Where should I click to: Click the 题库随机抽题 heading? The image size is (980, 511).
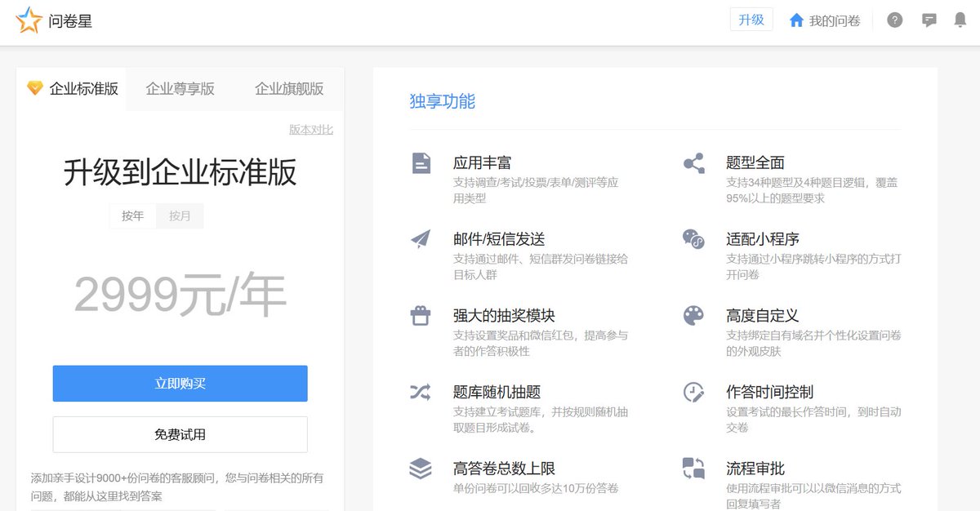(497, 392)
